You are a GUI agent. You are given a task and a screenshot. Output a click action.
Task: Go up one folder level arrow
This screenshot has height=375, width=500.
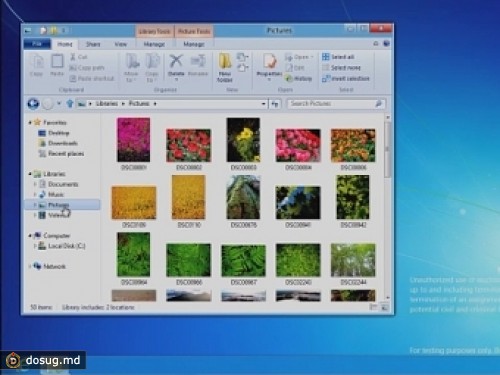click(70, 104)
